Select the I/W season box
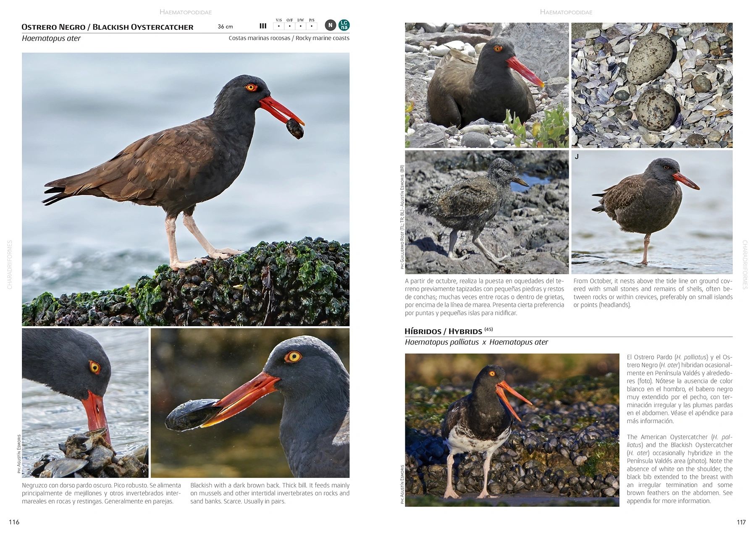 300,26
